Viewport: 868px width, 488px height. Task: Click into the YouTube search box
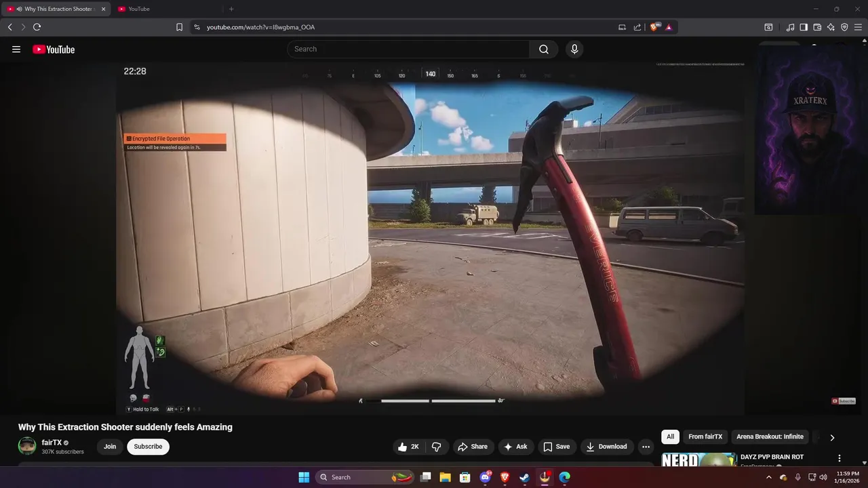point(408,49)
